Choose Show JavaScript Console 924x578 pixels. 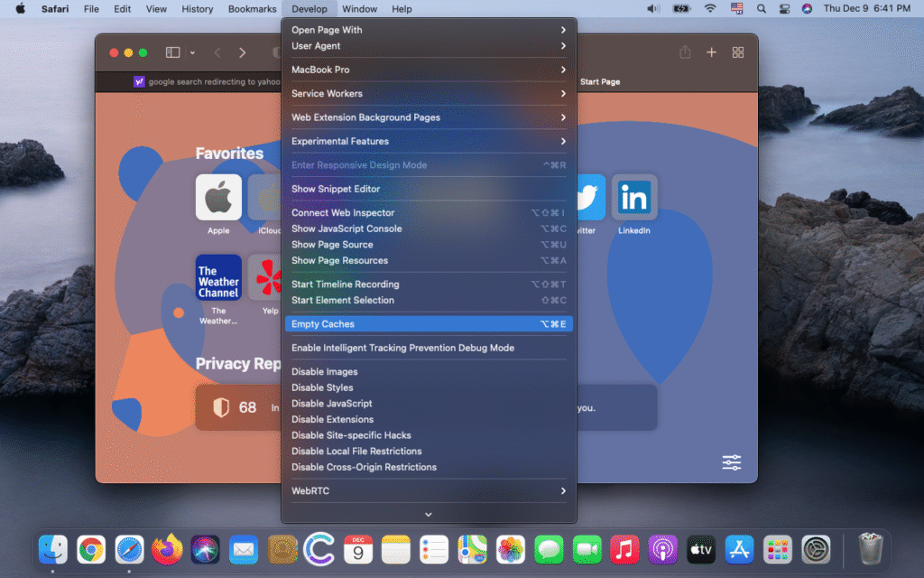click(x=346, y=228)
